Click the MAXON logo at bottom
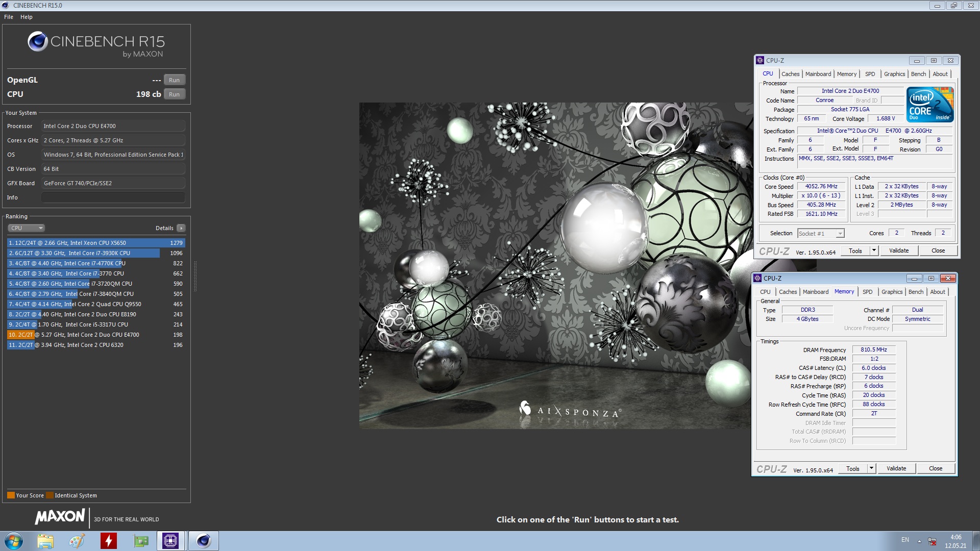This screenshot has width=980, height=551. pyautogui.click(x=60, y=517)
